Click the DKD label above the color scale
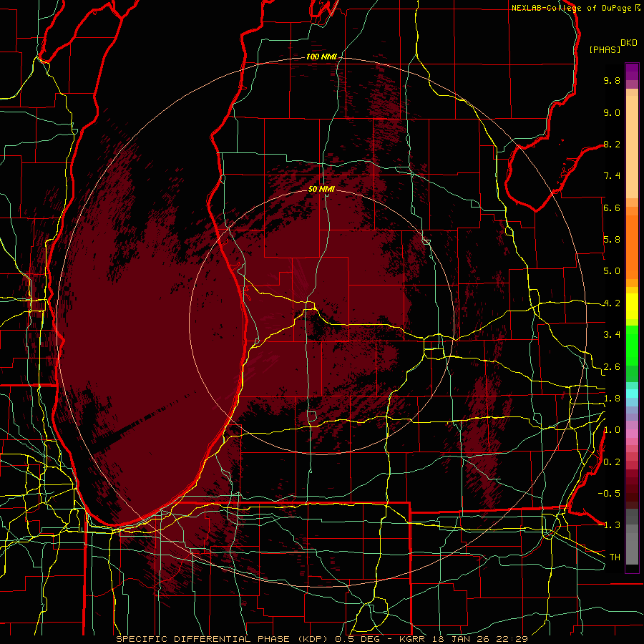 pyautogui.click(x=629, y=43)
